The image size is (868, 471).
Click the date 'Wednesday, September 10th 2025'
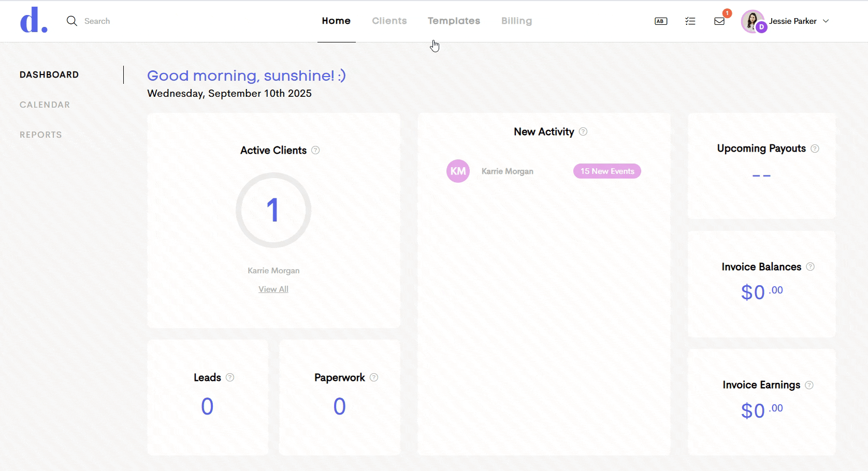[x=229, y=94]
